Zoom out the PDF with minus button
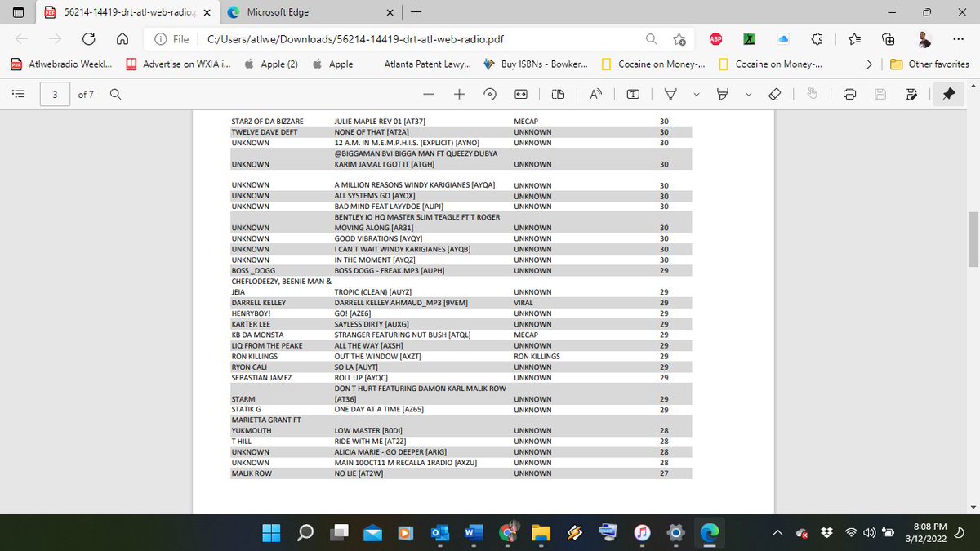Viewport: 980px width, 551px height. coord(430,95)
